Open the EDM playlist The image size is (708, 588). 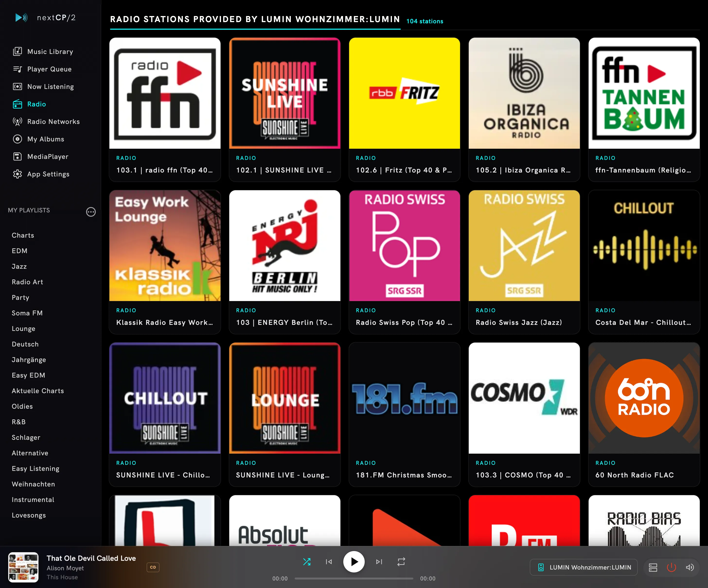tap(19, 251)
